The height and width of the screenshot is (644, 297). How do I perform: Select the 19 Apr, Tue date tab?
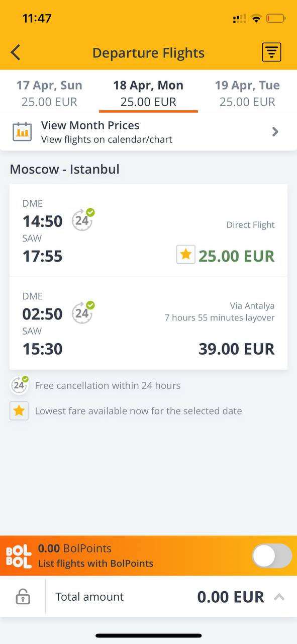point(247,93)
